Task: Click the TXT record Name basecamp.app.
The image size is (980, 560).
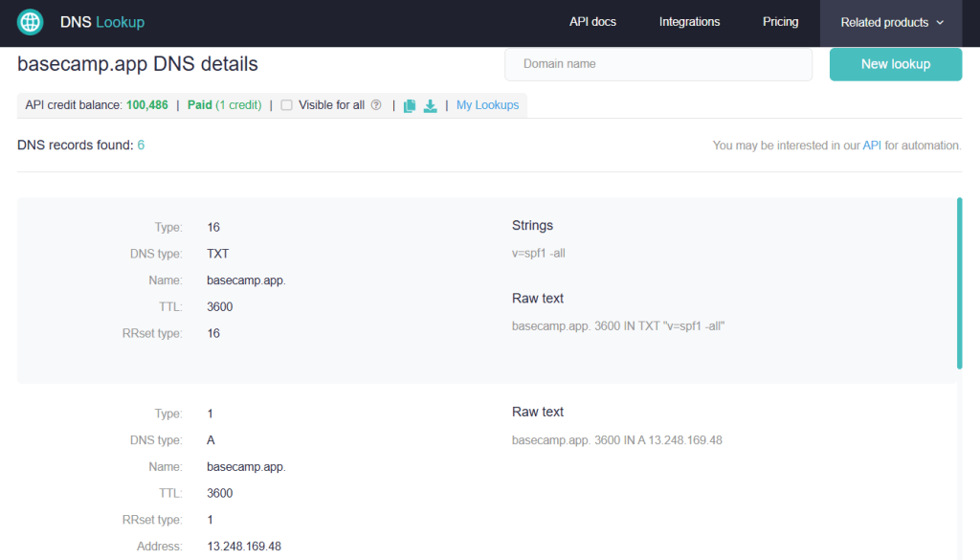Action: pos(246,280)
